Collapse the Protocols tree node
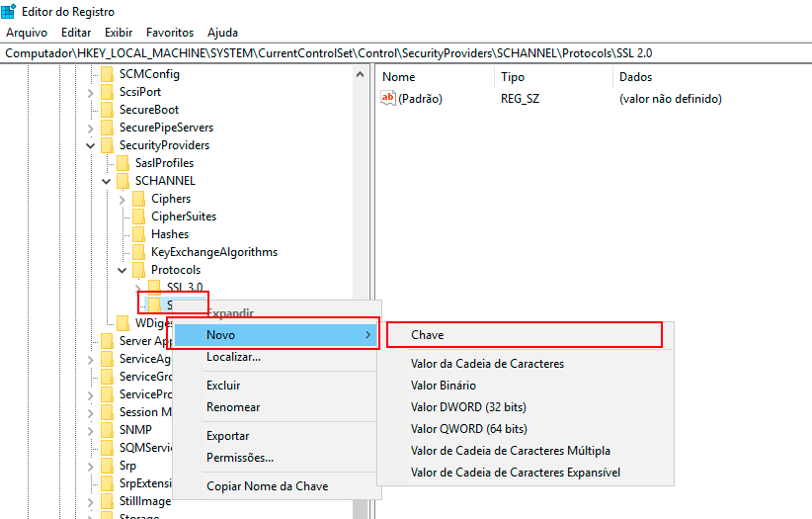This screenshot has height=519, width=812. point(122,270)
